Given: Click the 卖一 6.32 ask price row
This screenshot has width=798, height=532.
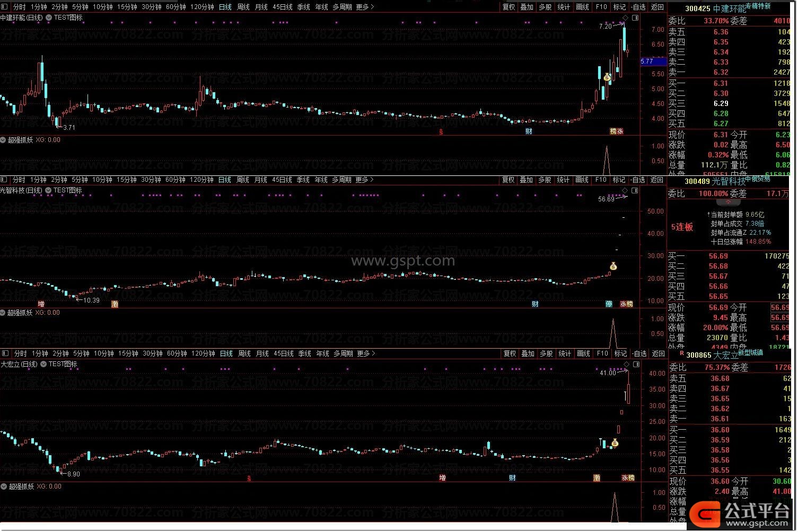Looking at the screenshot, I should (729, 72).
